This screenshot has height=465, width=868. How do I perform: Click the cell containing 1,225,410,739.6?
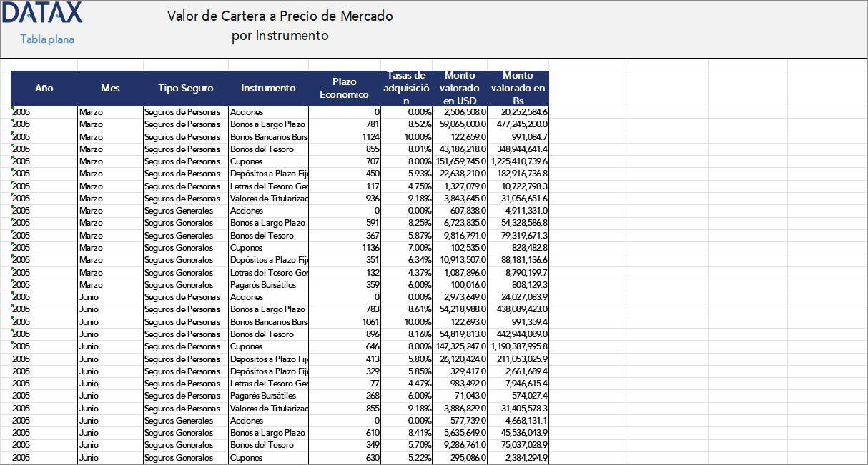pos(516,161)
